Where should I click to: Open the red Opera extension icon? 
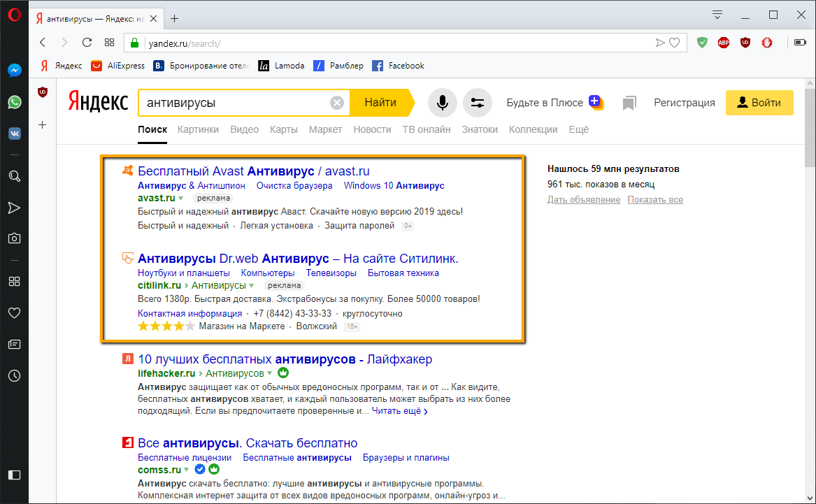tap(767, 43)
